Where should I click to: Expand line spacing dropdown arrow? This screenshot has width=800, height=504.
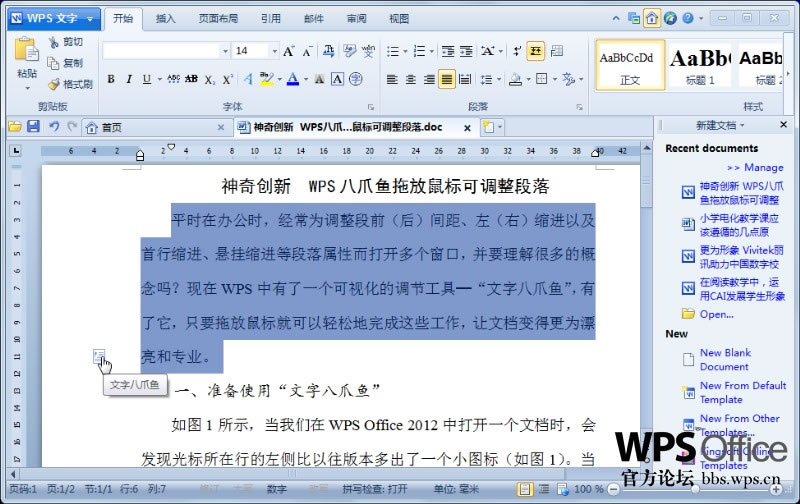pyautogui.click(x=498, y=79)
